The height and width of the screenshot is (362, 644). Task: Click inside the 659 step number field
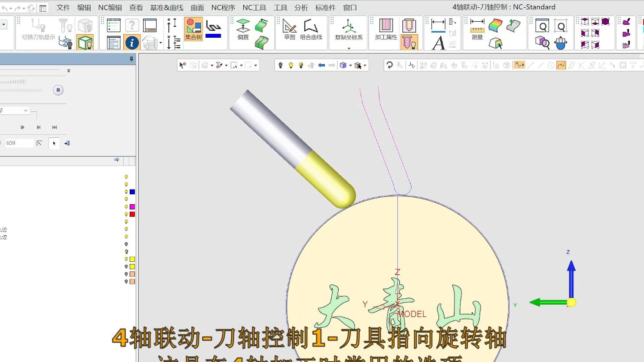coord(20,143)
